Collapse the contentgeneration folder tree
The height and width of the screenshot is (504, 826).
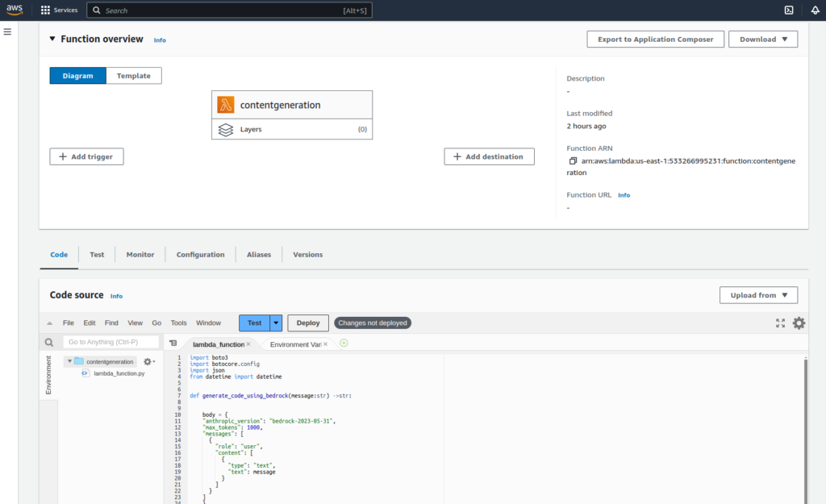[x=69, y=361]
